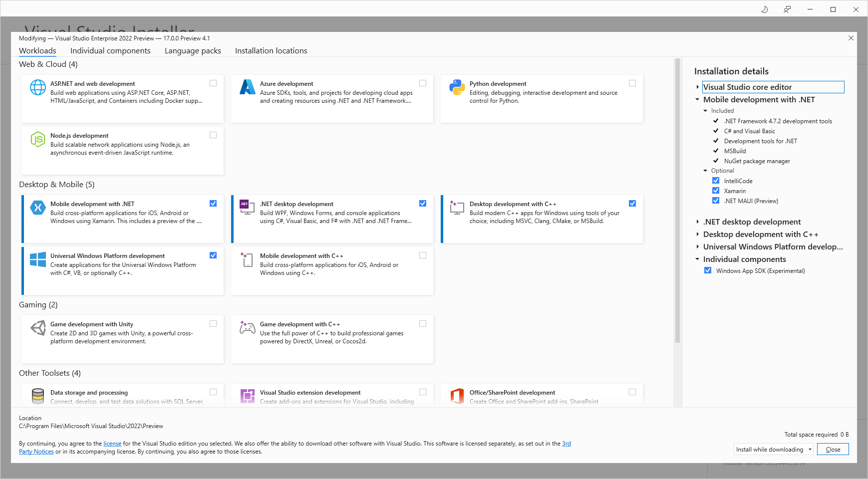Click the Azure development icon
868x479 pixels.
247,87
